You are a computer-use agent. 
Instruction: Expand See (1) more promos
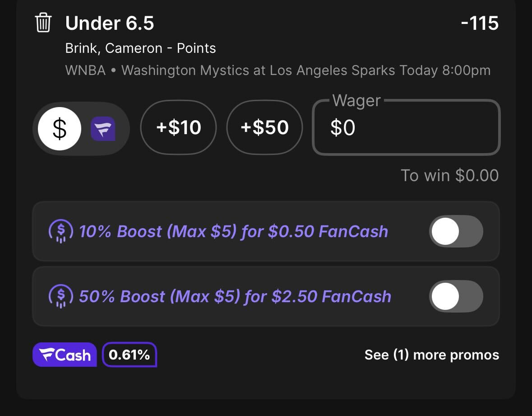pos(431,355)
